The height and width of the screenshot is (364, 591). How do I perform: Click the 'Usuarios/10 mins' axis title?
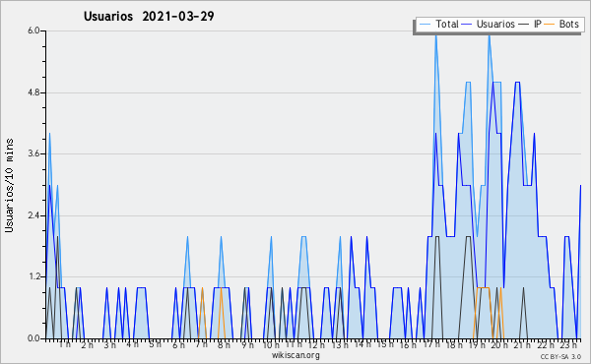coord(9,185)
